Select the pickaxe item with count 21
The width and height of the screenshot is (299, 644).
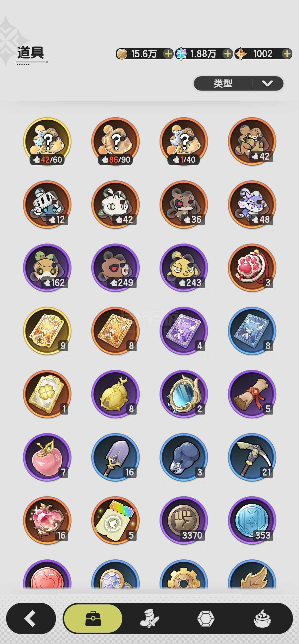click(252, 457)
